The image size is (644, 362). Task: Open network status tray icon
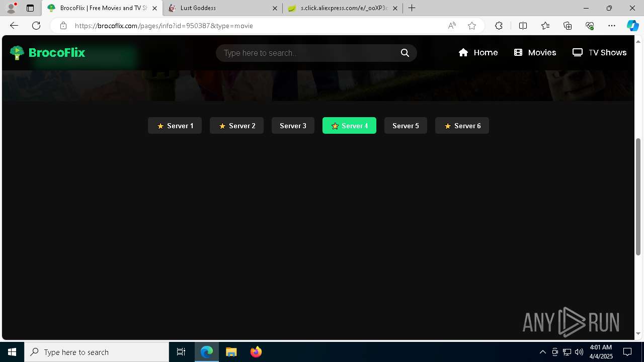[567, 352]
